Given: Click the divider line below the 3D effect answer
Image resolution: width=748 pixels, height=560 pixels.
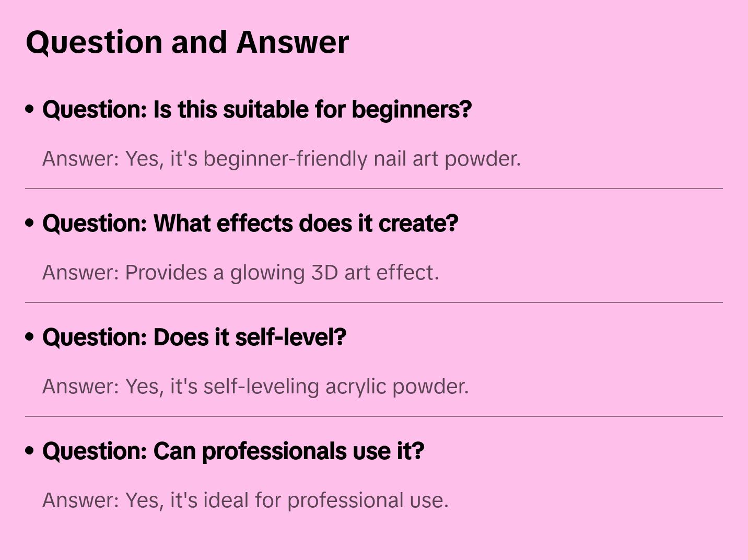Looking at the screenshot, I should (374, 302).
